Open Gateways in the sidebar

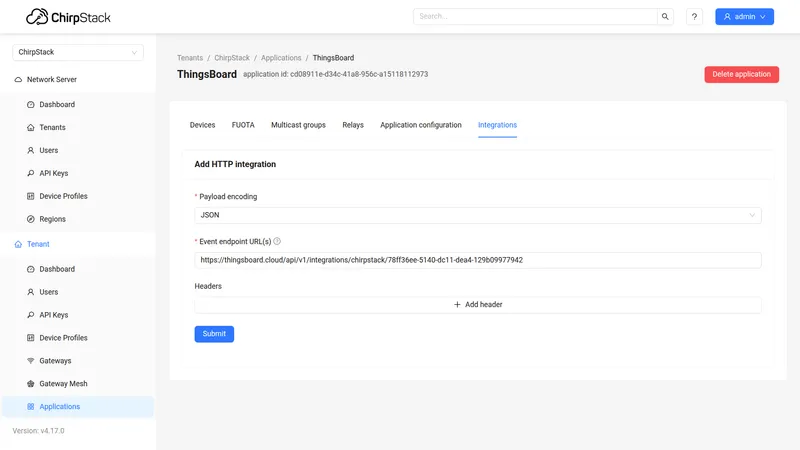point(78,361)
